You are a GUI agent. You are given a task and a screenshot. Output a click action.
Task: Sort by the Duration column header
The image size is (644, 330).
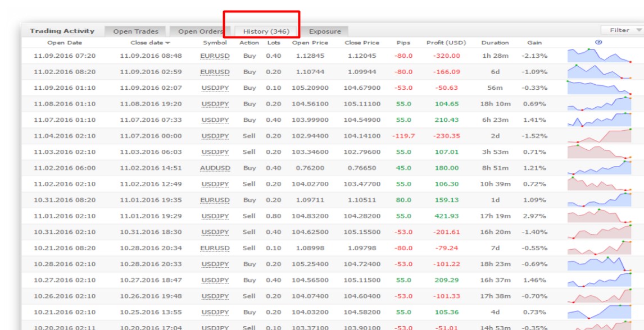495,43
